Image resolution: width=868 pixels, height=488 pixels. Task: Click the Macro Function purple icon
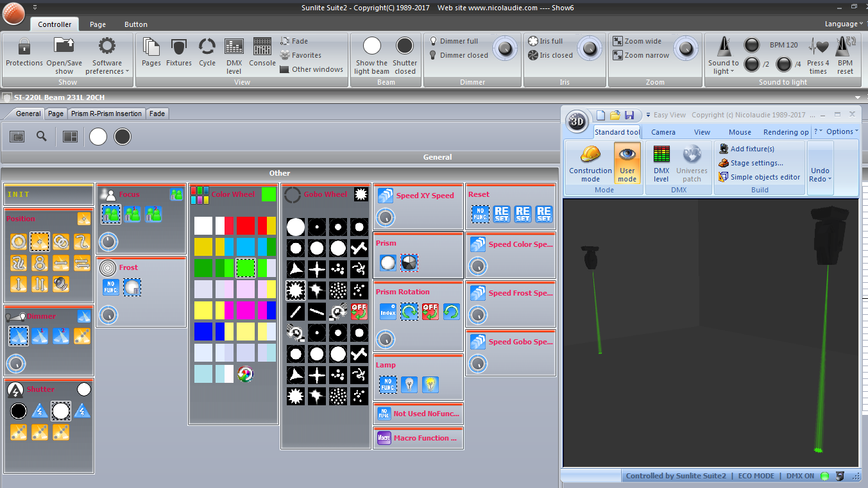(384, 438)
